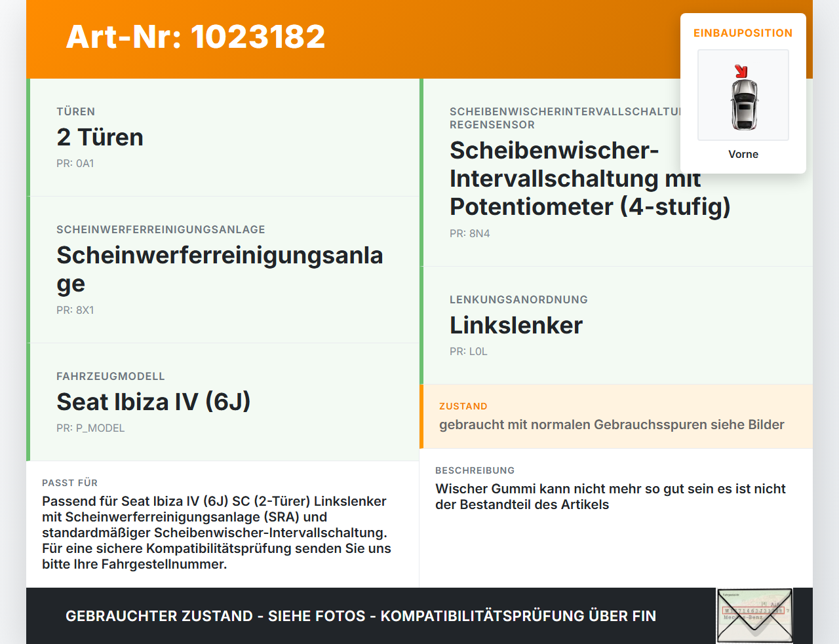The image size is (839, 644).
Task: Click the green bar next to Fahrzeugmodell card
Action: (28, 402)
